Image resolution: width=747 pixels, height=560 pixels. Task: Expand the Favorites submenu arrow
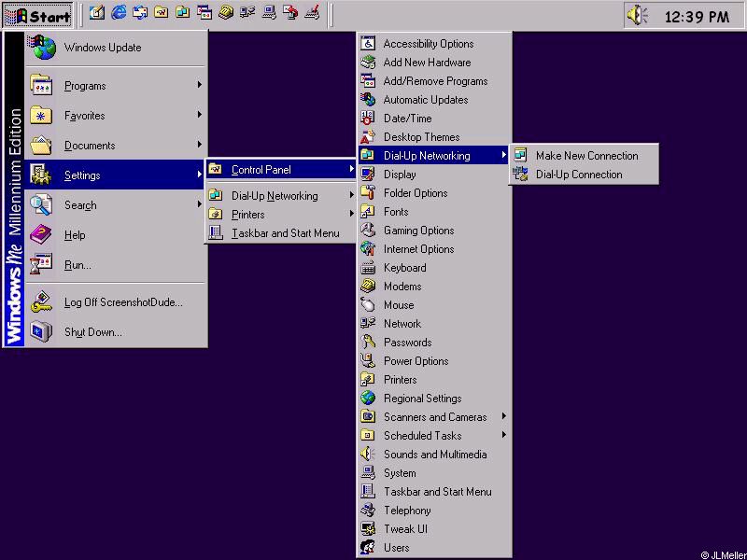[x=200, y=115]
